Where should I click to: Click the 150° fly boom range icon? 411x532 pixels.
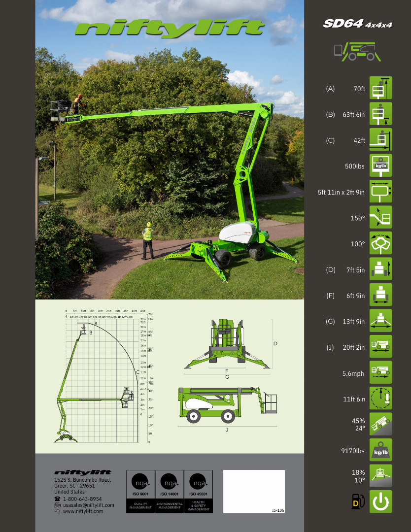click(x=380, y=217)
